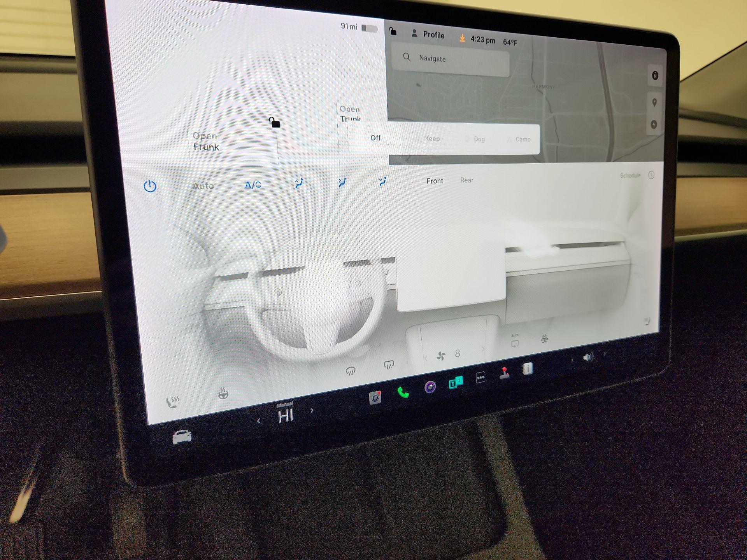Switch to the Rear climate tab

(x=467, y=180)
